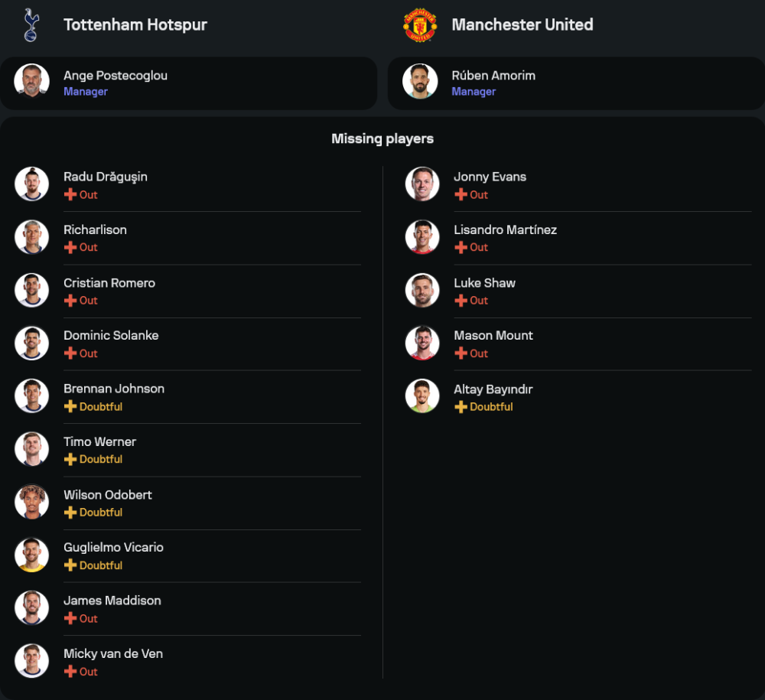Click Wilson Odobert's player avatar

point(31,502)
